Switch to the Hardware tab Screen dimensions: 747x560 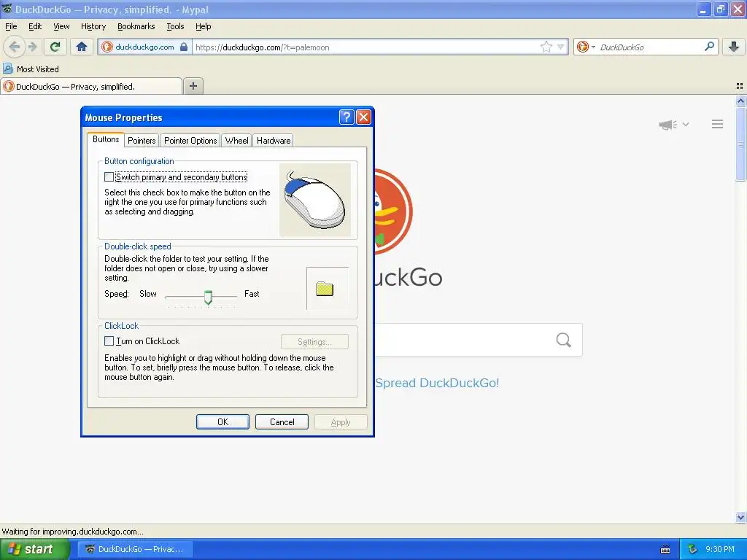coord(273,141)
